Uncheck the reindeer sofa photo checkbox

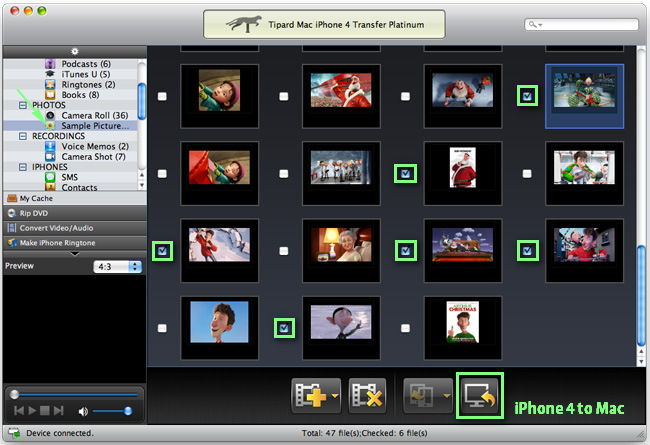[x=405, y=250]
